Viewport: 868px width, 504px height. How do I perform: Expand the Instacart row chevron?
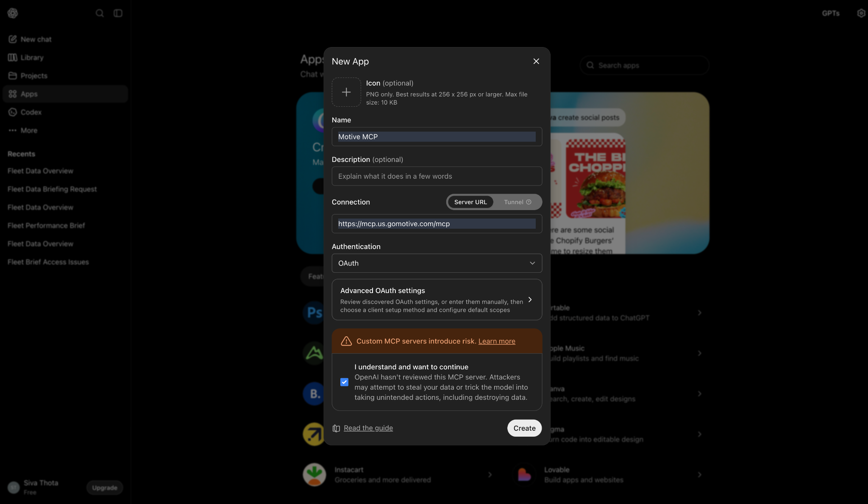tap(490, 475)
